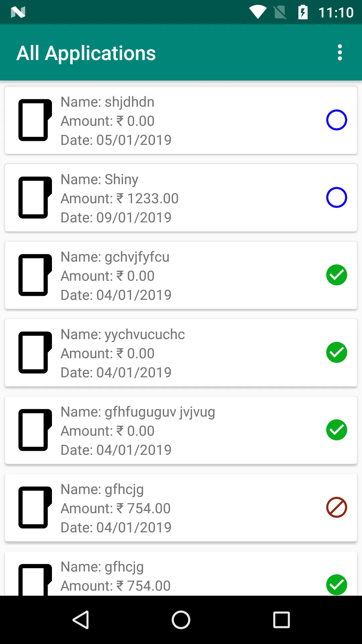Click the green checkmark for gfhfuguguv jvjvug

click(x=336, y=430)
